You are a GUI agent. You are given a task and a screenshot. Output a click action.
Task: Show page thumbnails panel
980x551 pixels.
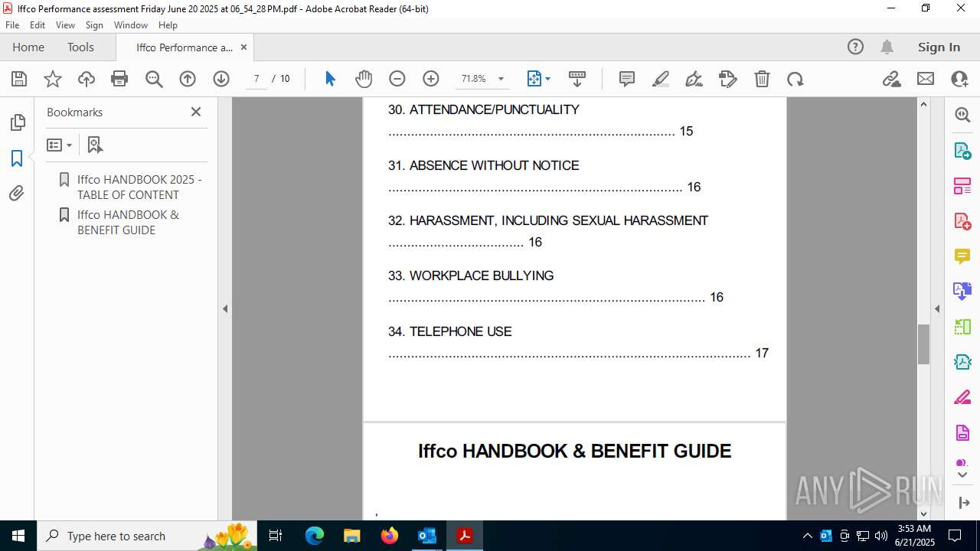point(17,122)
